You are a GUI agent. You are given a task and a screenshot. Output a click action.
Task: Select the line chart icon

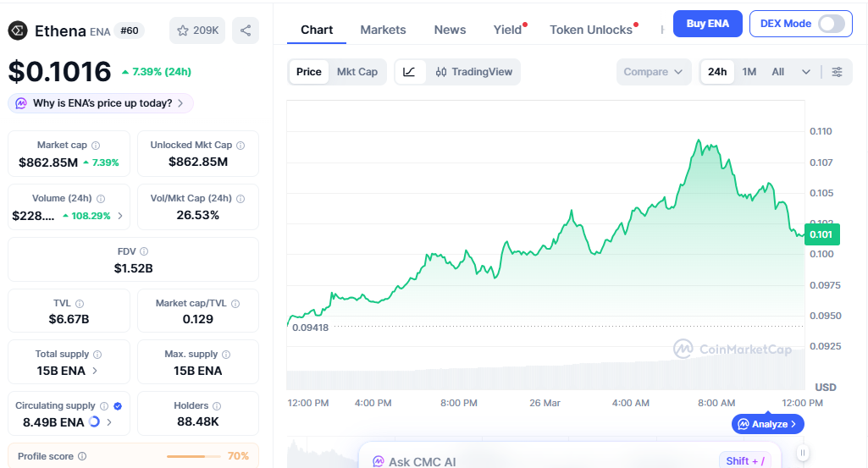409,72
